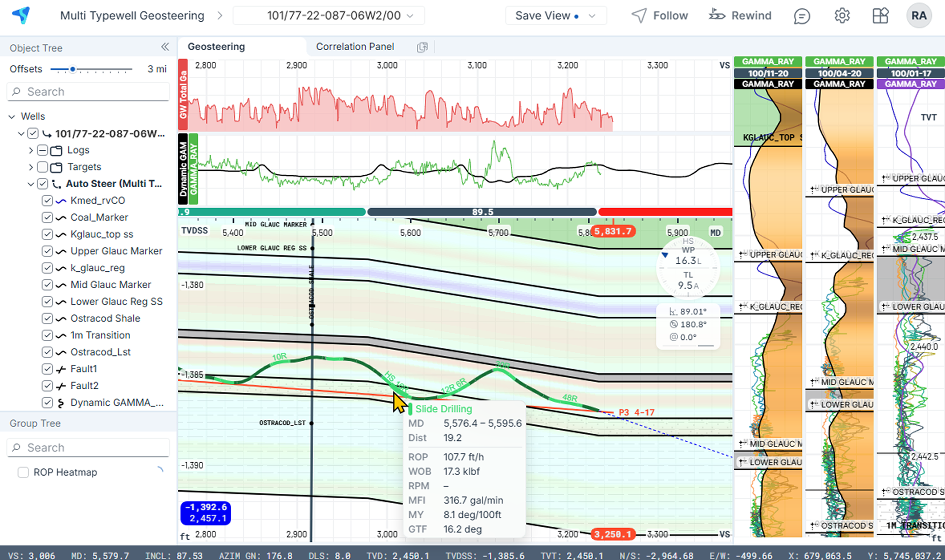945x560 pixels.
Task: Click the Group Tree search field
Action: click(x=88, y=448)
